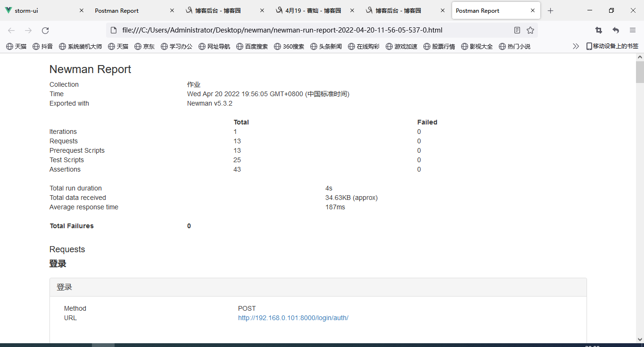
Task: Reload the Newman report page
Action: point(45,30)
